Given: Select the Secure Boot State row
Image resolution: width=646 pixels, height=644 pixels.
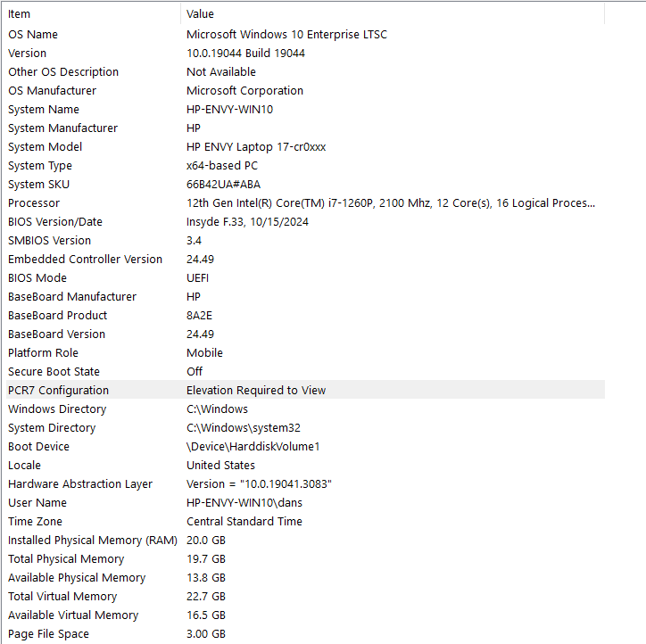Looking at the screenshot, I should click(x=305, y=372).
